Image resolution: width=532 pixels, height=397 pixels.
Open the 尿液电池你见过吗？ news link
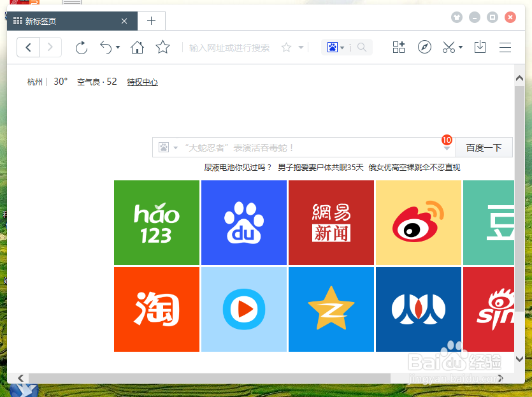(x=238, y=168)
